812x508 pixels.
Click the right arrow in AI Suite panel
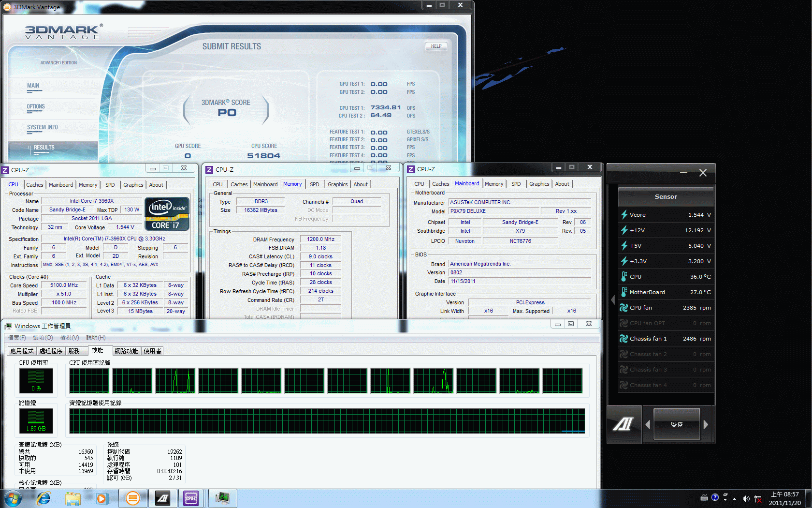706,424
